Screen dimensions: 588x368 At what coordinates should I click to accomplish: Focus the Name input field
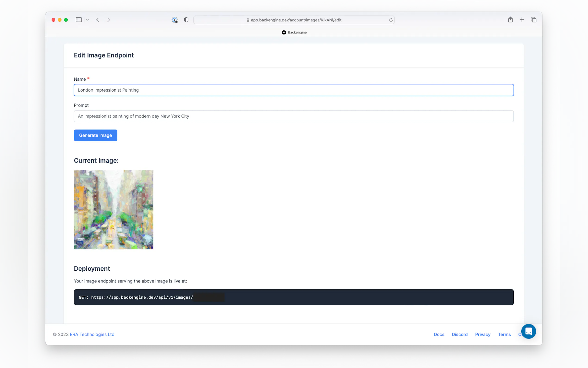pos(293,90)
